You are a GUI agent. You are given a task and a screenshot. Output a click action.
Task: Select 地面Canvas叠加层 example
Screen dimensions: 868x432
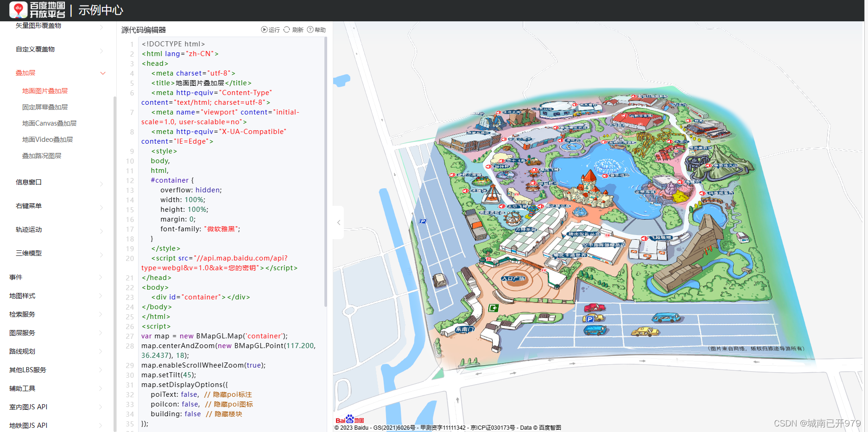click(x=49, y=123)
